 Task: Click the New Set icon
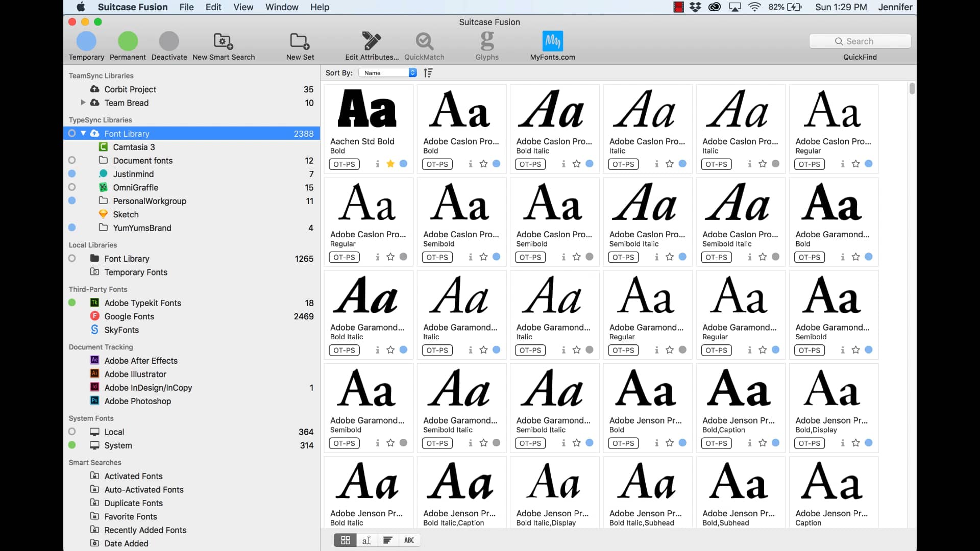coord(300,41)
